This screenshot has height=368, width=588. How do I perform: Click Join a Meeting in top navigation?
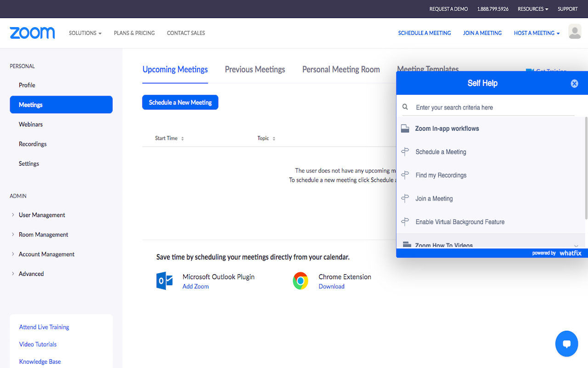(x=482, y=33)
